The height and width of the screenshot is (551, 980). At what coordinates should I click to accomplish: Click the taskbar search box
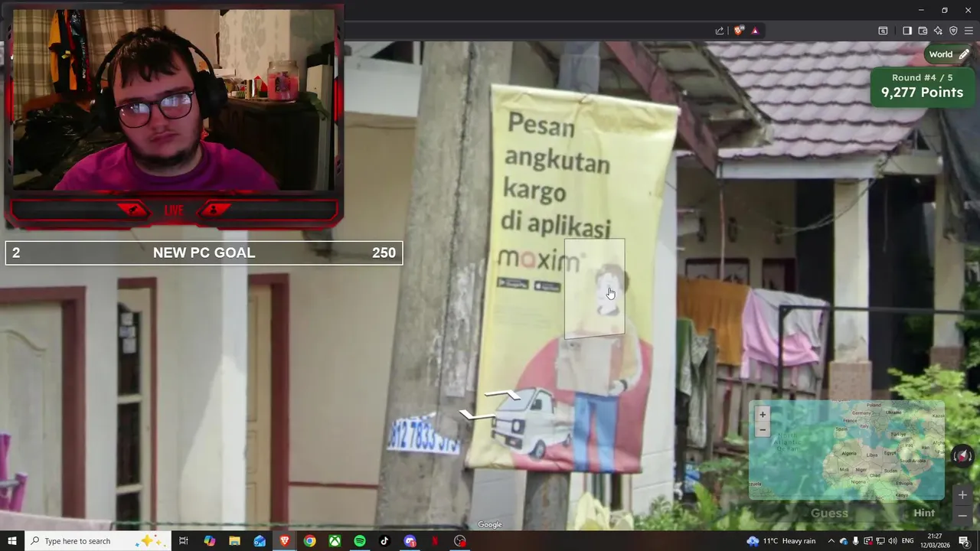coord(98,541)
